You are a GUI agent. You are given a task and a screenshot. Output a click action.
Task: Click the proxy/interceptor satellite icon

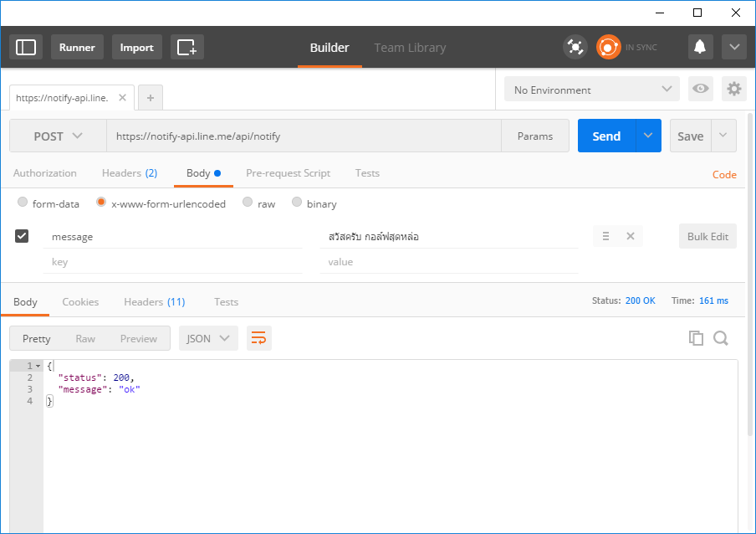click(575, 47)
